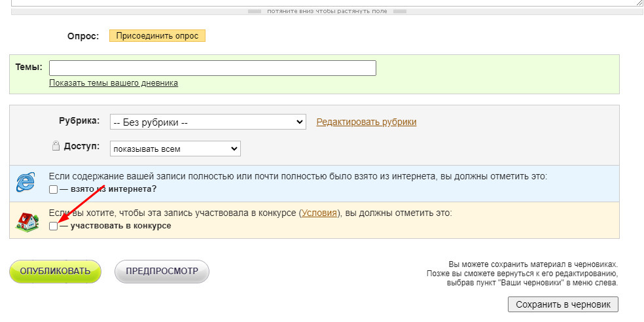Click the padlock icon beside Доступ
Viewport: 644px width, 322px height.
[56, 147]
